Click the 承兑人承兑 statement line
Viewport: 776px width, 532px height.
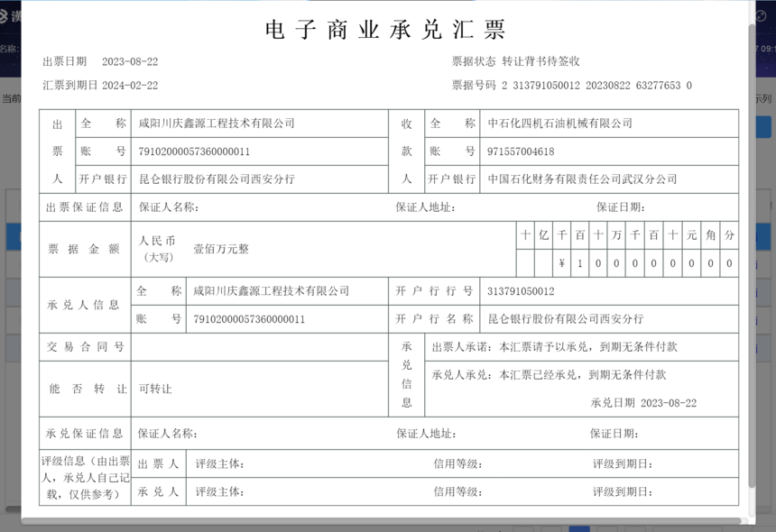[x=549, y=375]
